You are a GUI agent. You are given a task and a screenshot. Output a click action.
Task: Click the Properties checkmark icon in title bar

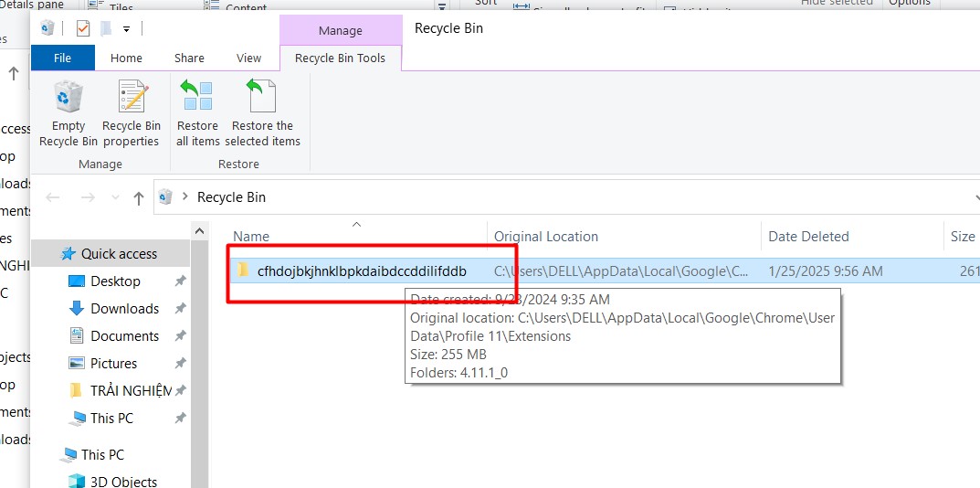[83, 28]
